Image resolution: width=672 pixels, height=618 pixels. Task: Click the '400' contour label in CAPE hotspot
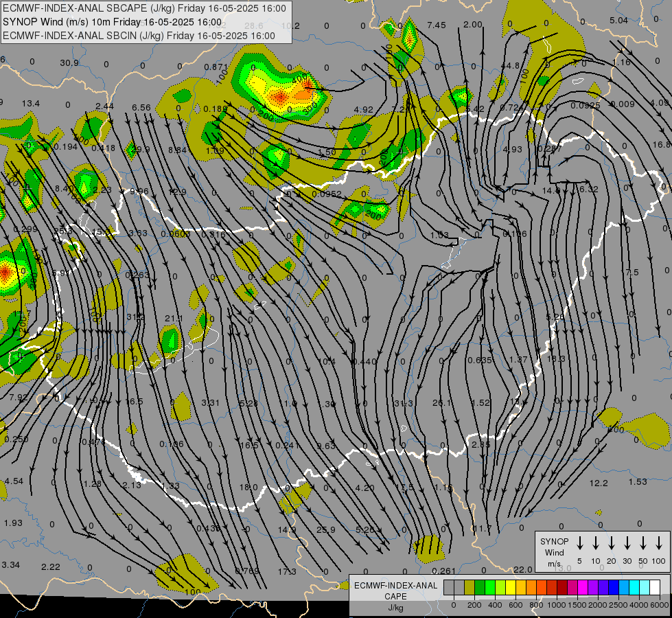[299, 78]
